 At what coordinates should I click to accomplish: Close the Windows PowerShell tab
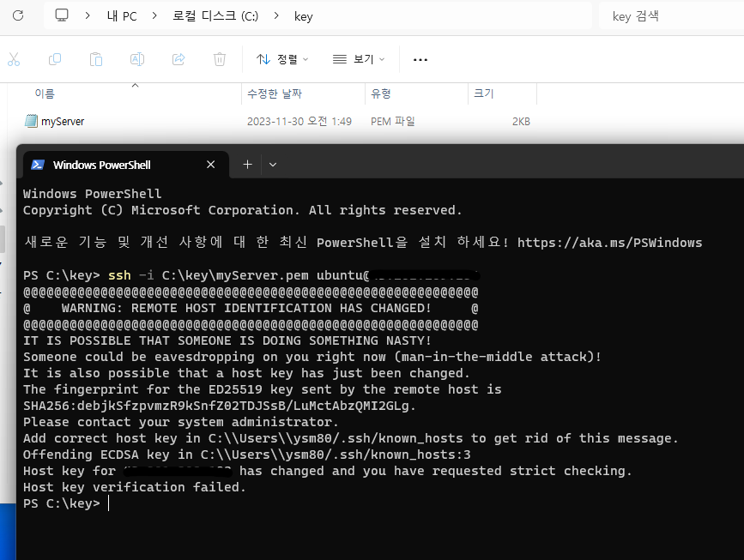(x=211, y=165)
